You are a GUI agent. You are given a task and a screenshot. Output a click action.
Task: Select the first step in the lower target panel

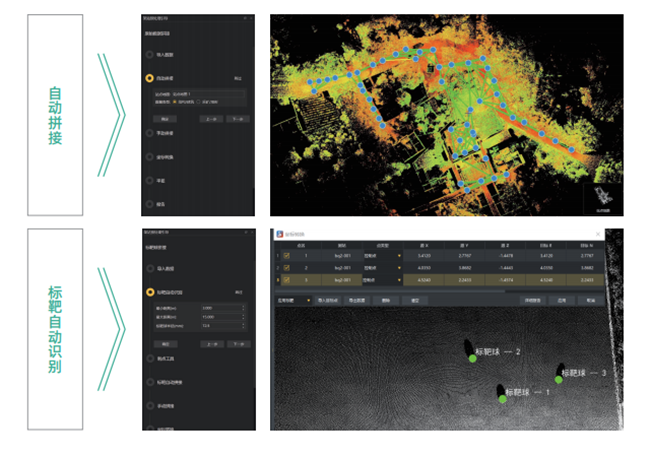tap(149, 267)
